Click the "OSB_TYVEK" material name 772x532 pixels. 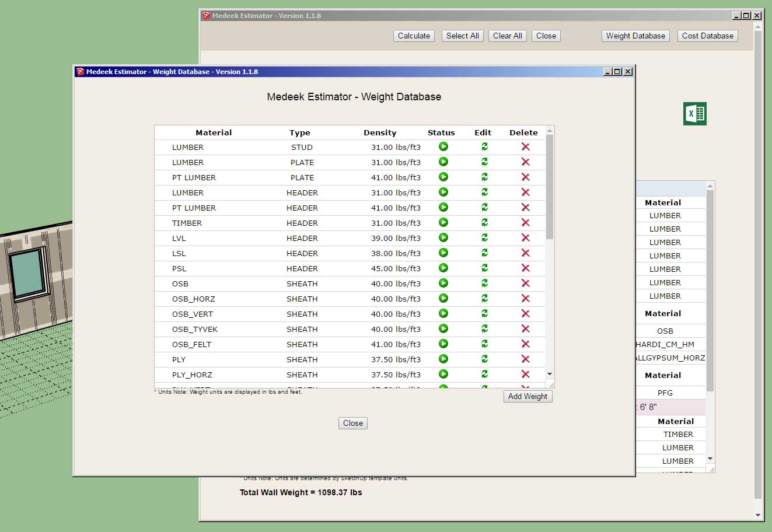coord(195,330)
